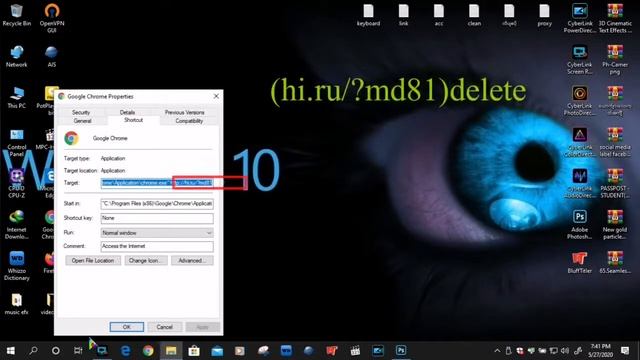Viewport: 640px width, 360px height.
Task: Select PASSPOST STUDENT archive icon
Action: click(x=615, y=184)
